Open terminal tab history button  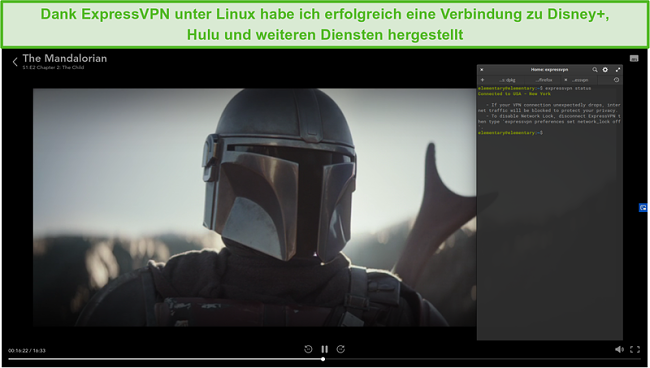click(x=616, y=80)
